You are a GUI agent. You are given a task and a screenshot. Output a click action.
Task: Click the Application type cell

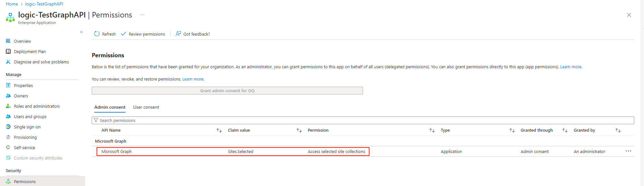[451, 151]
